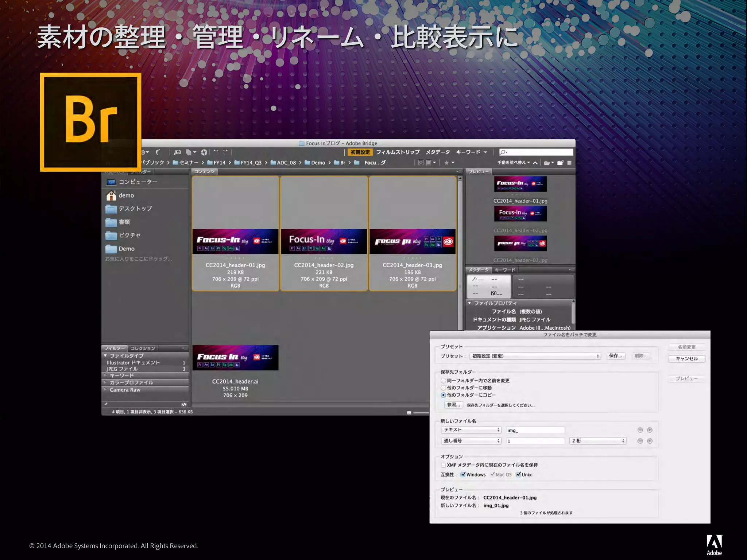747x560 pixels.
Task: Open the 2 桁 digits dropdown
Action: click(x=598, y=441)
